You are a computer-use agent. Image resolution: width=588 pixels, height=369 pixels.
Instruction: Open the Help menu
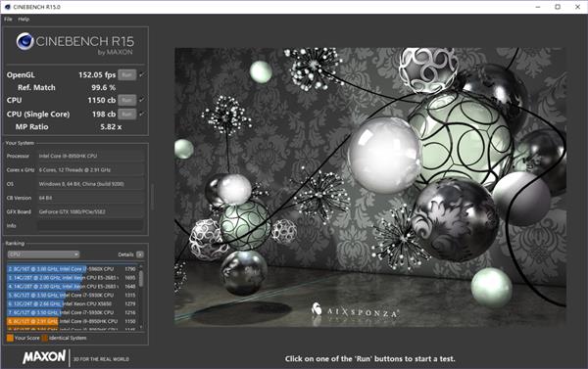tap(24, 20)
